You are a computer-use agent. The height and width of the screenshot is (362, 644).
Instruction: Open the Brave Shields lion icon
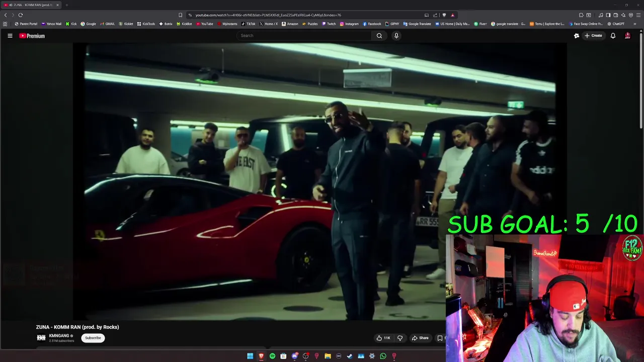pyautogui.click(x=444, y=15)
